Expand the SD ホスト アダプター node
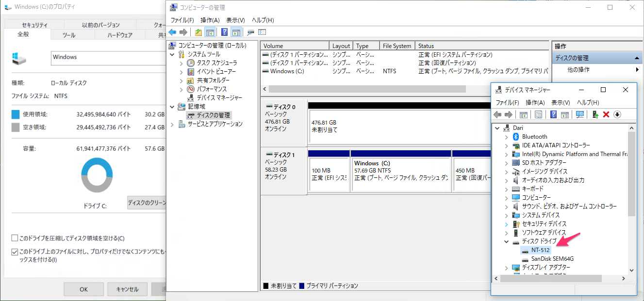This screenshot has height=301, width=644. click(507, 163)
